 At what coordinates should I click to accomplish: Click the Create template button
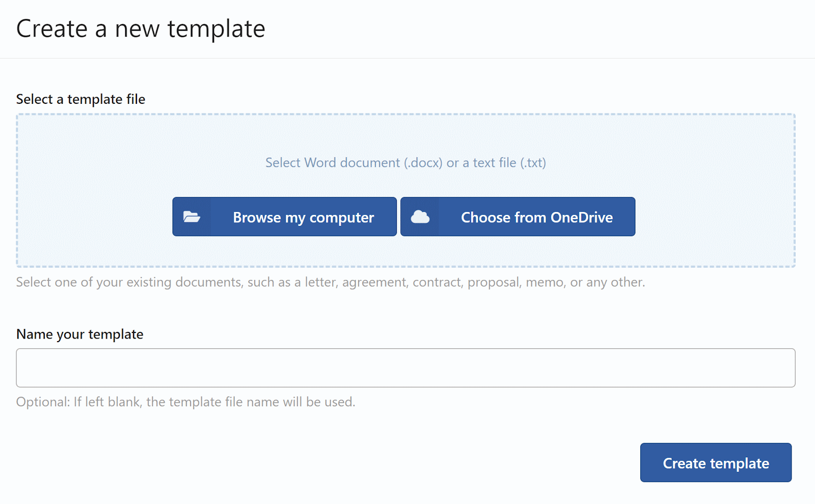716,463
